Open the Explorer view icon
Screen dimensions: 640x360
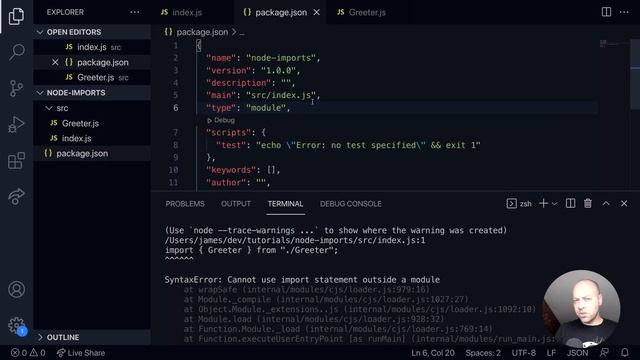[x=16, y=16]
